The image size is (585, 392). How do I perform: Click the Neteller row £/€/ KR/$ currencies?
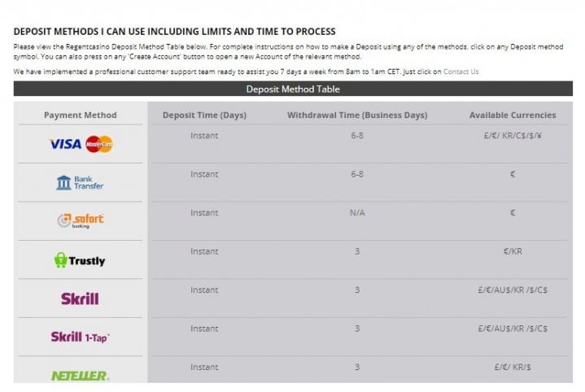[513, 367]
